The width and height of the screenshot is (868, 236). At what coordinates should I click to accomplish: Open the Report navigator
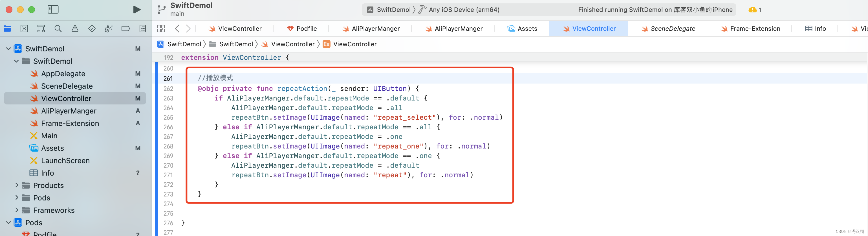click(142, 29)
